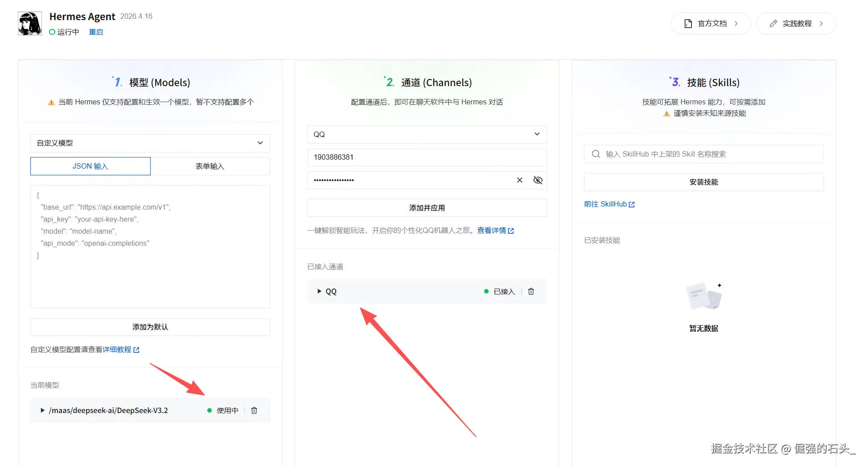The width and height of the screenshot is (868, 467).
Task: Click the version text 2026.4.16
Action: (136, 16)
